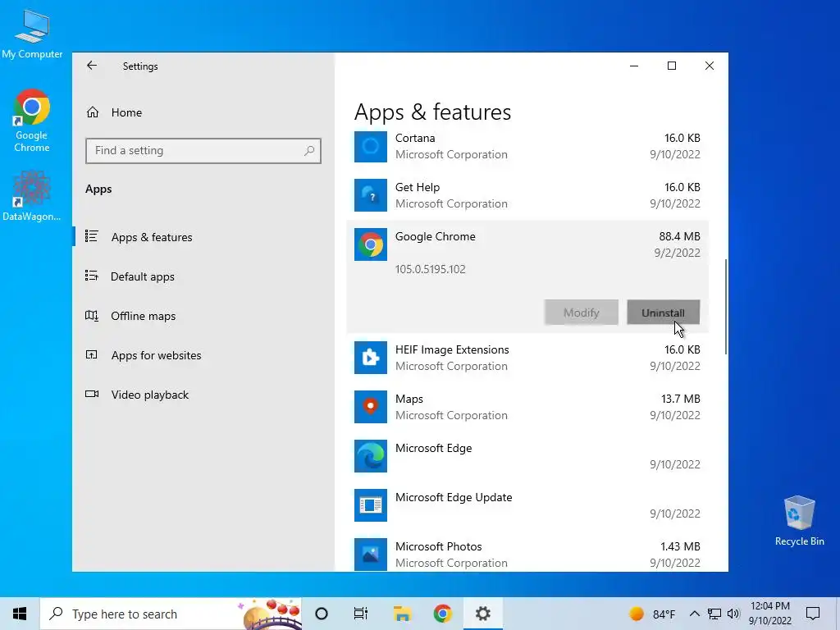Open Task View on the taskbar
Viewport: 840px width, 630px height.
click(361, 614)
